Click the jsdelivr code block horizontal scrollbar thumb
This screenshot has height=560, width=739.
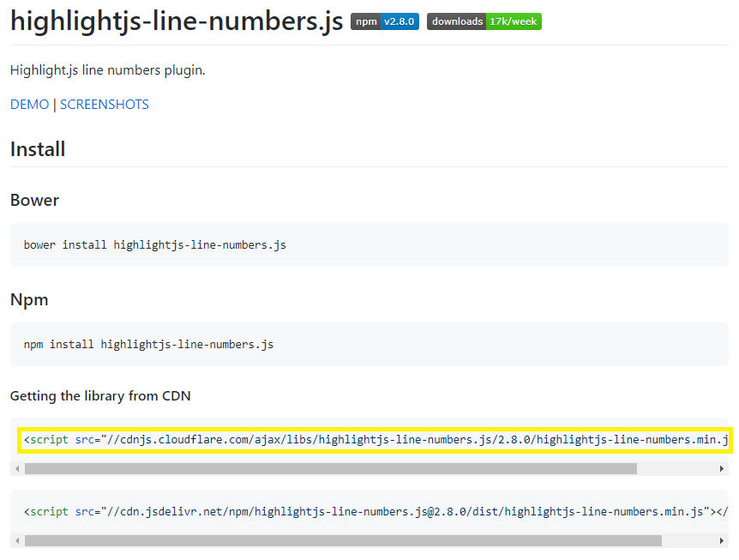(343, 540)
